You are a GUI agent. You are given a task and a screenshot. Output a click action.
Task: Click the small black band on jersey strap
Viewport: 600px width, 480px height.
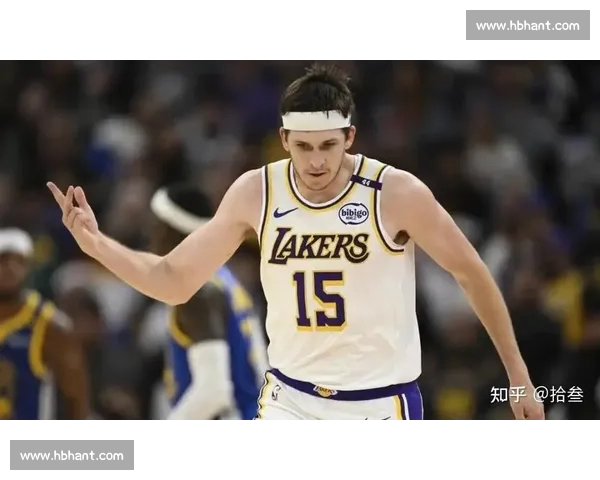(366, 182)
